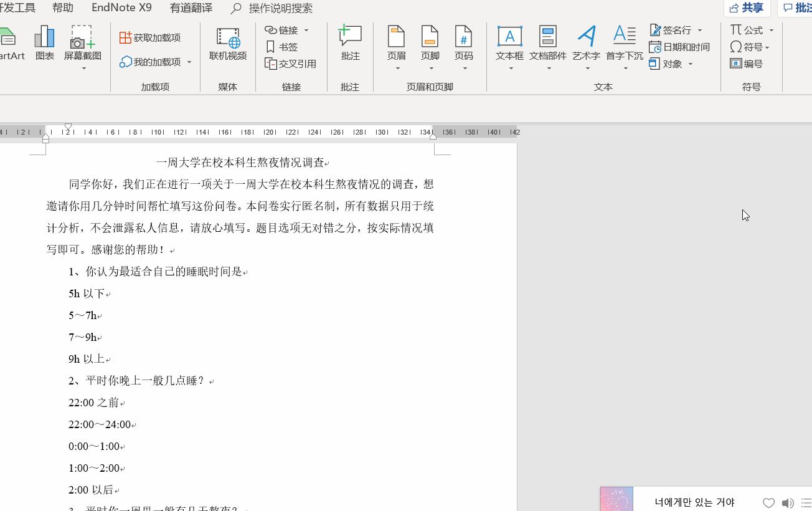The height and width of the screenshot is (511, 812).
Task: Insert date and time via 日期和时间
Action: (x=684, y=46)
